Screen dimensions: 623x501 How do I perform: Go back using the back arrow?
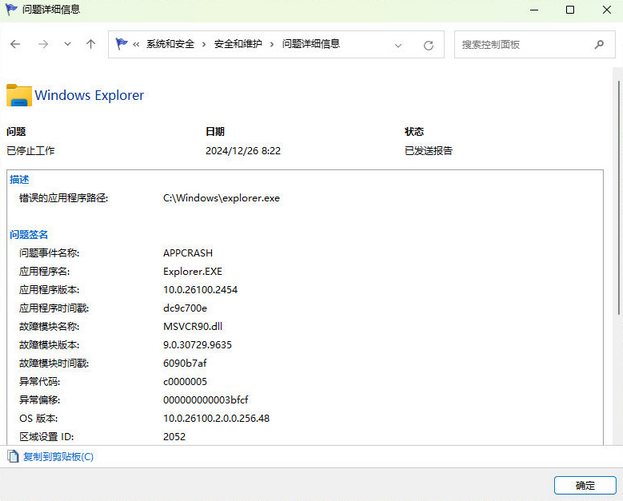[x=16, y=45]
